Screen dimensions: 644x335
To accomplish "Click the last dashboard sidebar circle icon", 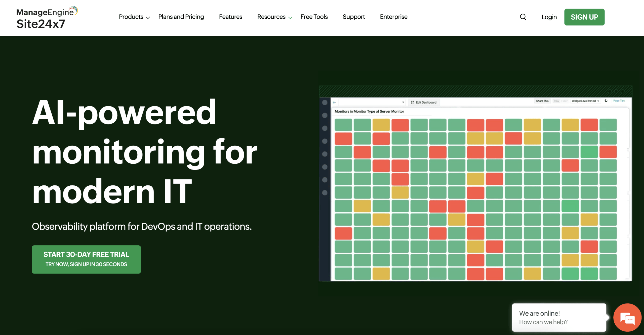I will click(325, 193).
